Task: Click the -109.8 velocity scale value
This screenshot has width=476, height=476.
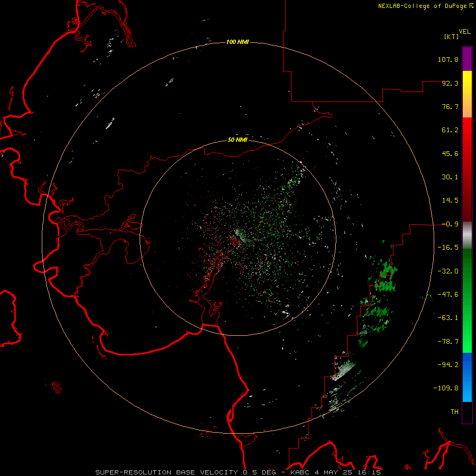Action: [446, 388]
